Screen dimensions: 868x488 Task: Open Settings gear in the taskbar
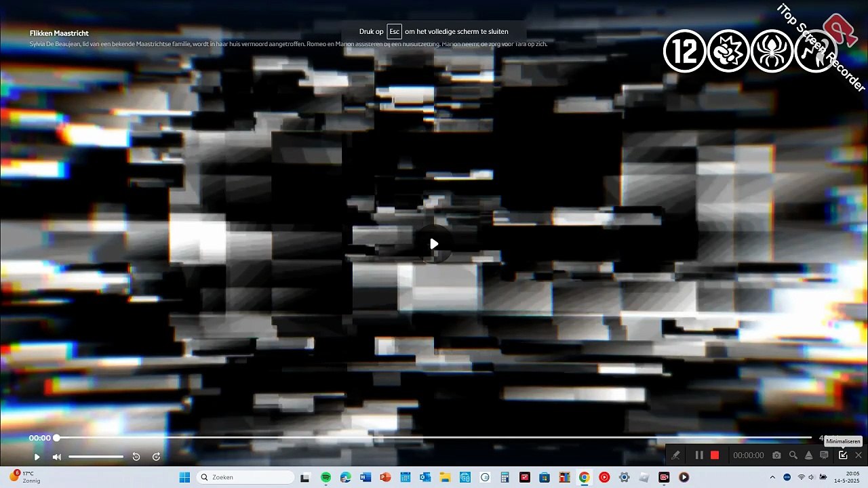point(624,477)
